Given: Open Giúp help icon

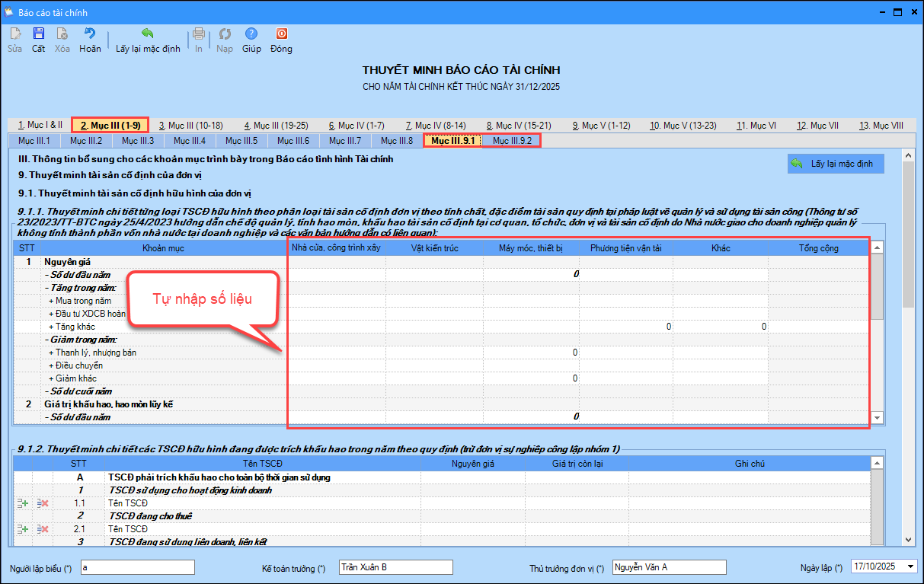Looking at the screenshot, I should point(251,34).
